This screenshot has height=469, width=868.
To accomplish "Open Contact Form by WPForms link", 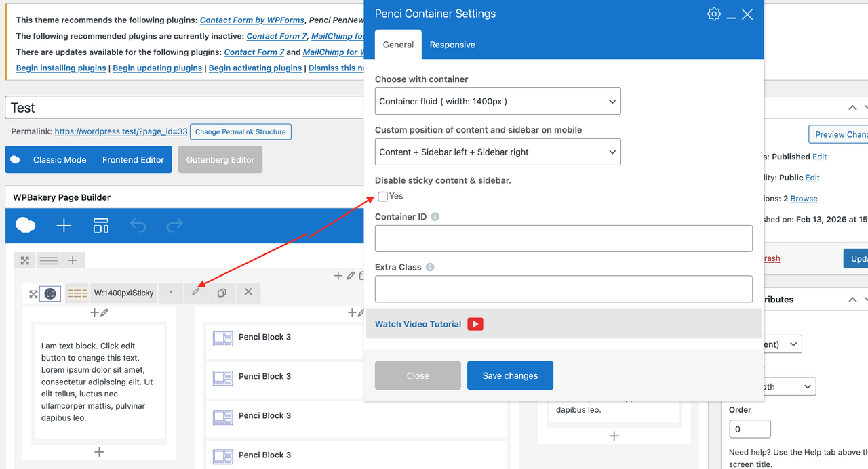I will (x=252, y=20).
